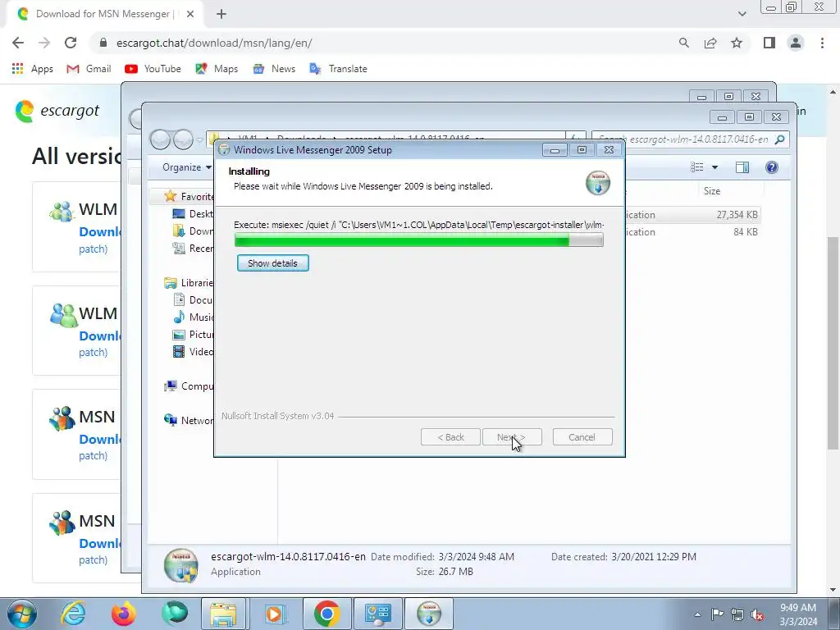Select Recent Places in navigation pane

[x=193, y=248]
